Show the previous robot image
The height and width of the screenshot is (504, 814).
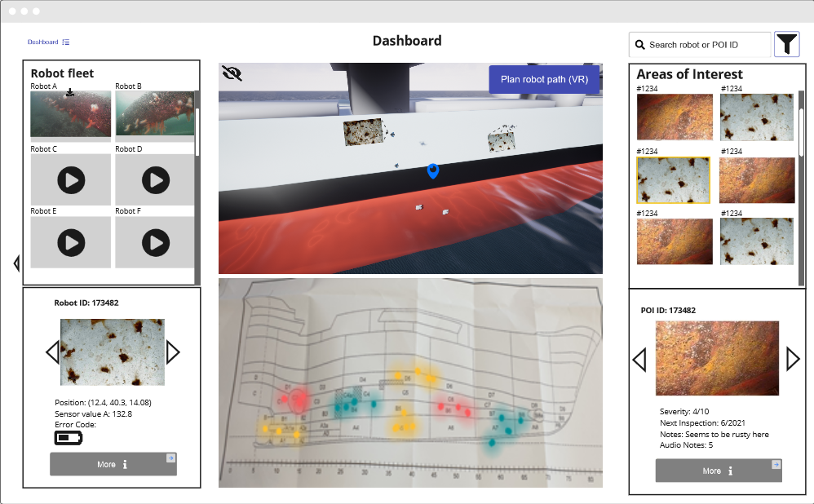(52, 352)
